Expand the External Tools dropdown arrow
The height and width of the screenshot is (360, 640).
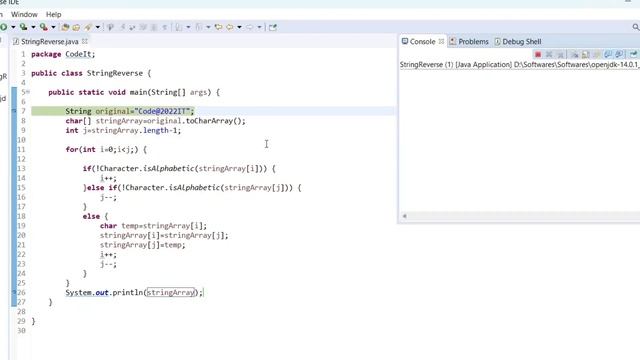[x=53, y=27]
